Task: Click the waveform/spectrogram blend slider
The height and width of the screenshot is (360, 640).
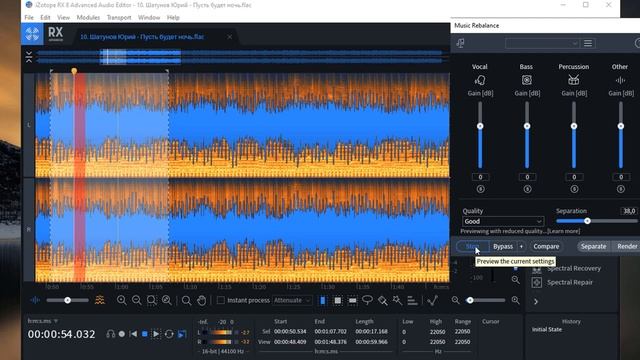Action: (x=67, y=300)
